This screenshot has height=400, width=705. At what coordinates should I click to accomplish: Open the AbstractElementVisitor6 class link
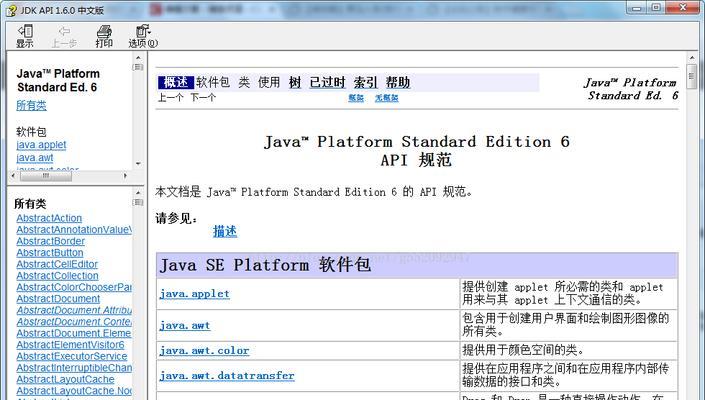[x=70, y=345]
